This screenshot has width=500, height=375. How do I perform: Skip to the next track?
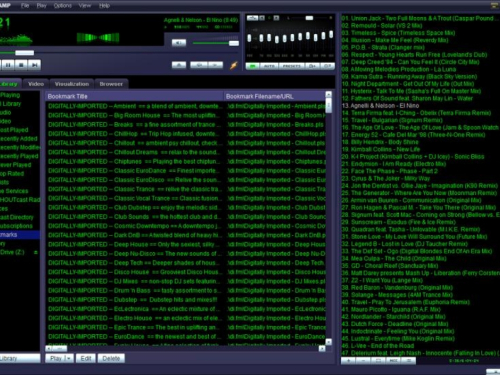pos(34,65)
